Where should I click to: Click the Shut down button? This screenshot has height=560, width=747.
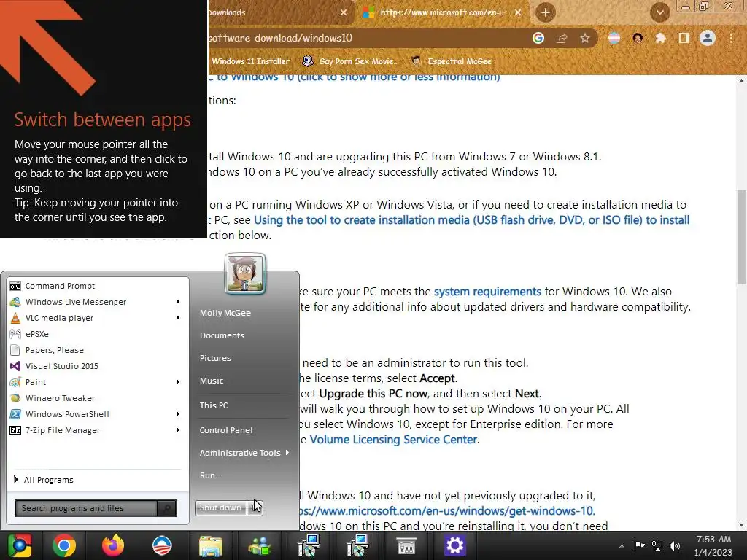[221, 507]
